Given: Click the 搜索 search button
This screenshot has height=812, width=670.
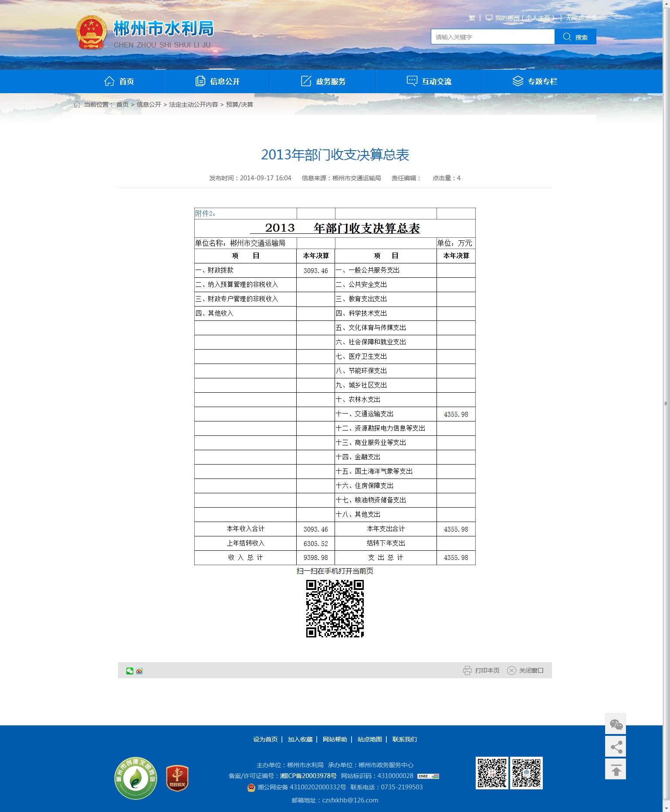Looking at the screenshot, I should (x=575, y=37).
